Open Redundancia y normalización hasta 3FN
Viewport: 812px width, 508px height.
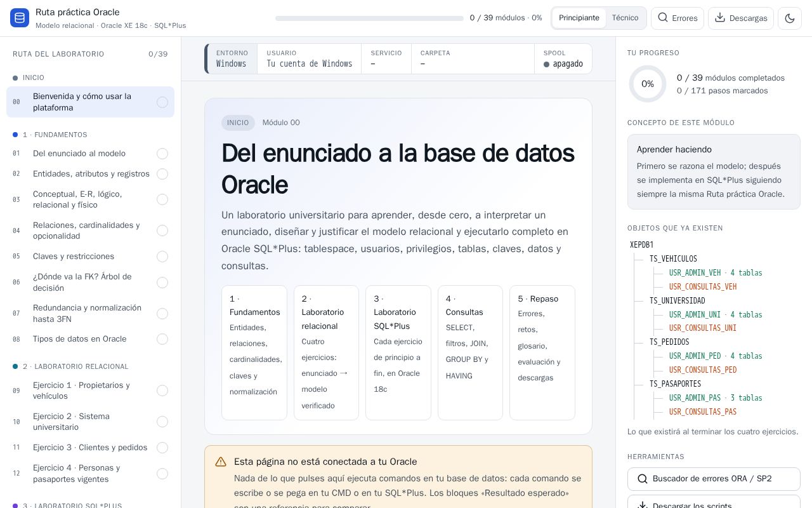(90, 314)
